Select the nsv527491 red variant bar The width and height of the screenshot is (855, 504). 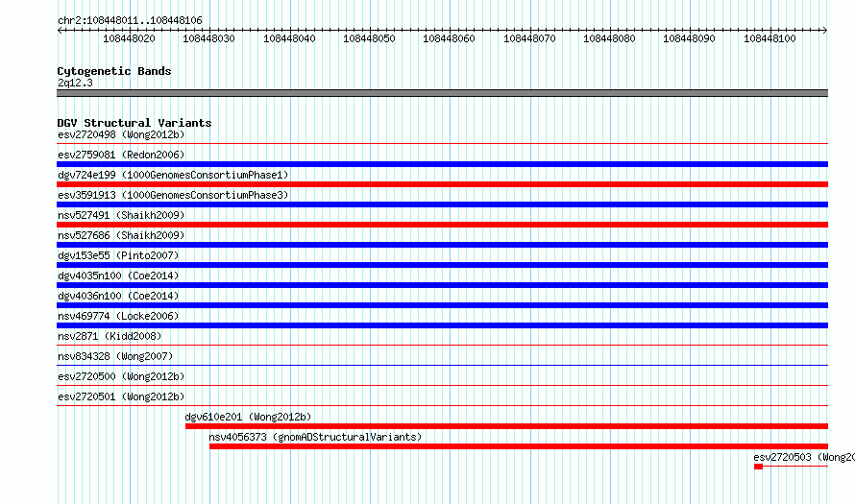coord(442,225)
